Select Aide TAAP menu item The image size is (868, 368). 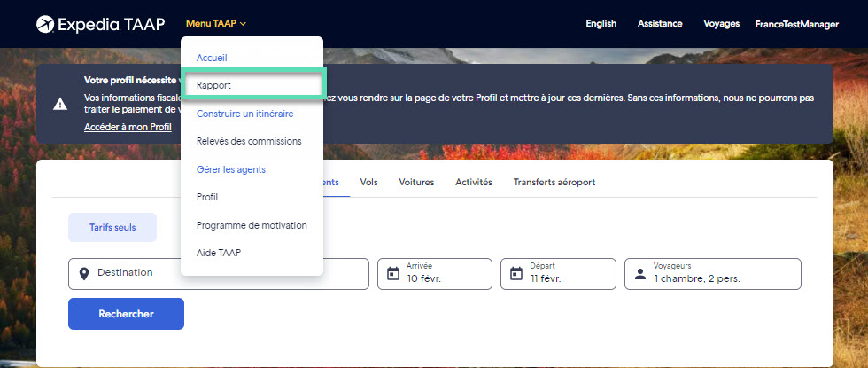pos(219,253)
